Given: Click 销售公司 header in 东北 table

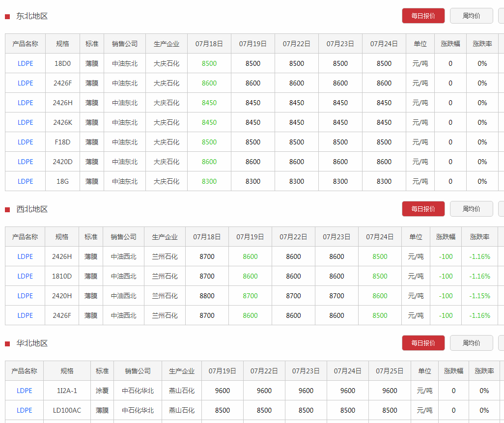Looking at the screenshot, I should (125, 44).
